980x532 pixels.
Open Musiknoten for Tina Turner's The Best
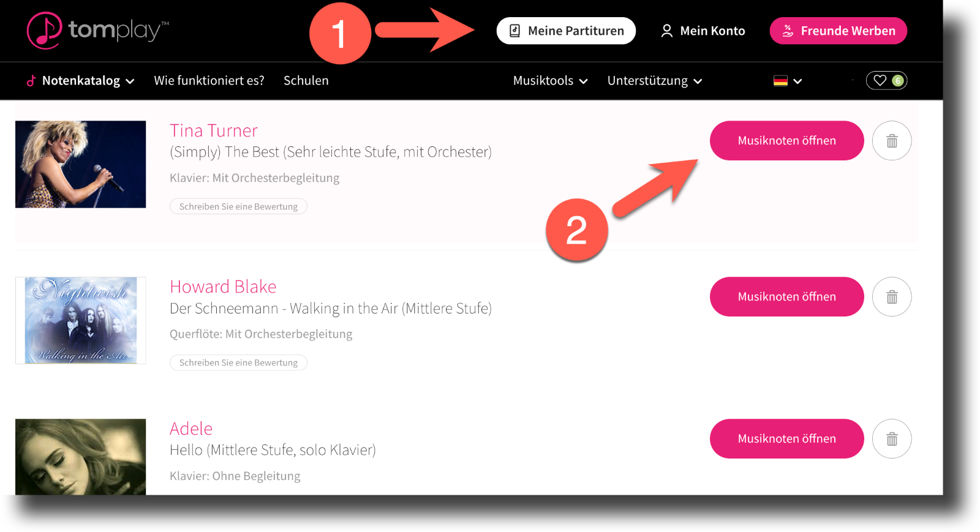pyautogui.click(x=786, y=141)
